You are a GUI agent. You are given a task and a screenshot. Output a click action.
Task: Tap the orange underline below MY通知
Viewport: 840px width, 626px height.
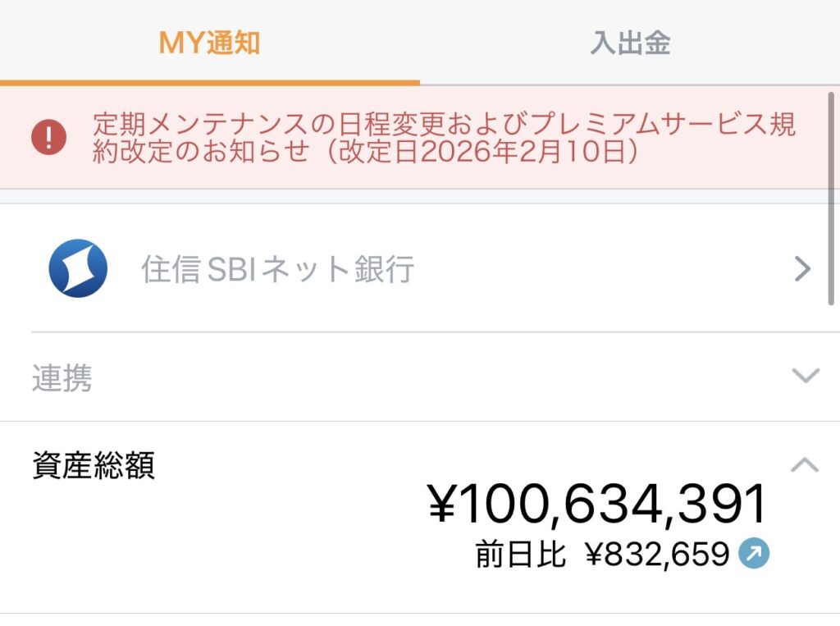pyautogui.click(x=210, y=82)
